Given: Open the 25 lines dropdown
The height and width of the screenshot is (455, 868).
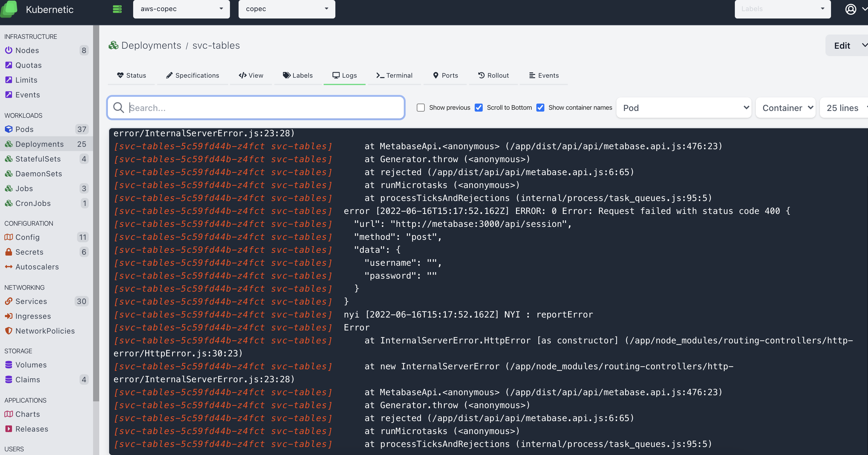Looking at the screenshot, I should point(844,108).
